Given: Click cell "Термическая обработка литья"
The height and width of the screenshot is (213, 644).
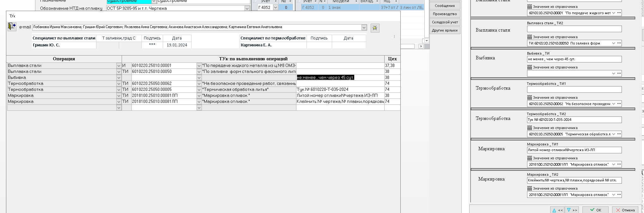Looking at the screenshot, I should click(x=249, y=90).
